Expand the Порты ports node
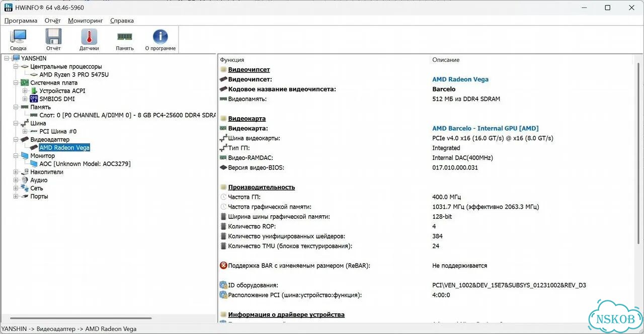The width and height of the screenshot is (644, 334). click(16, 196)
